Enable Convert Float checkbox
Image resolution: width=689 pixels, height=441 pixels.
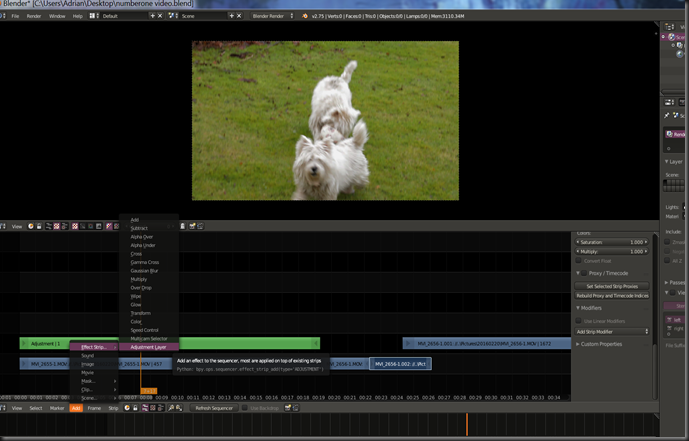[579, 260]
